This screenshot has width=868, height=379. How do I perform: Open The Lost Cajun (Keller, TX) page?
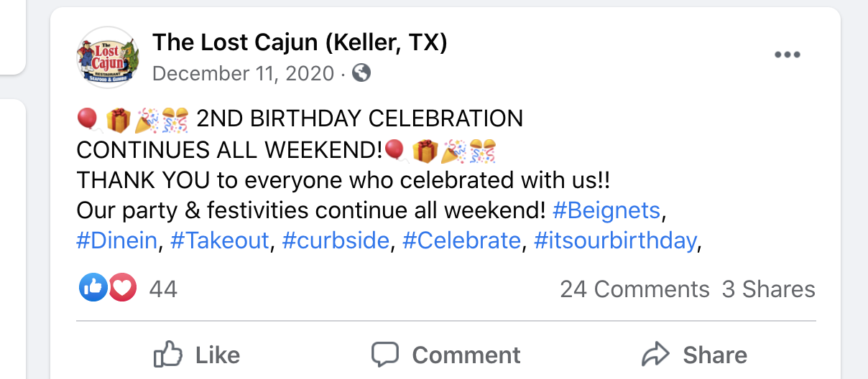click(x=300, y=43)
